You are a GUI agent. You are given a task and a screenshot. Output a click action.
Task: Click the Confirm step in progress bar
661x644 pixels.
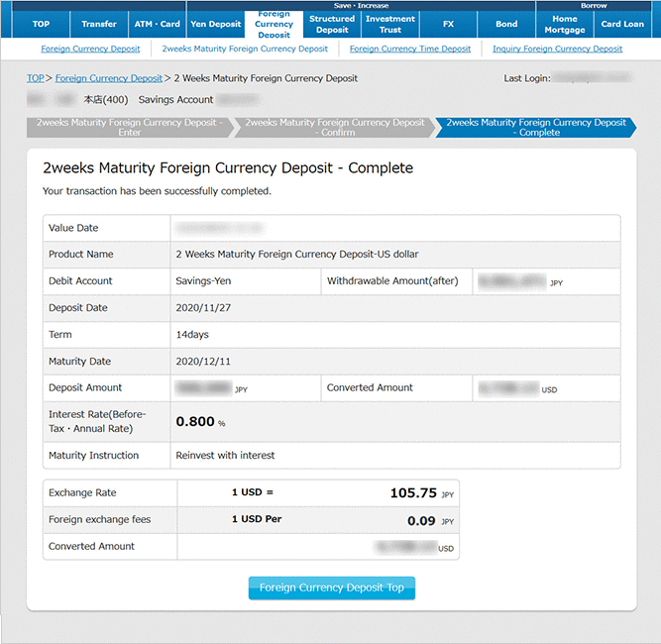tap(335, 127)
